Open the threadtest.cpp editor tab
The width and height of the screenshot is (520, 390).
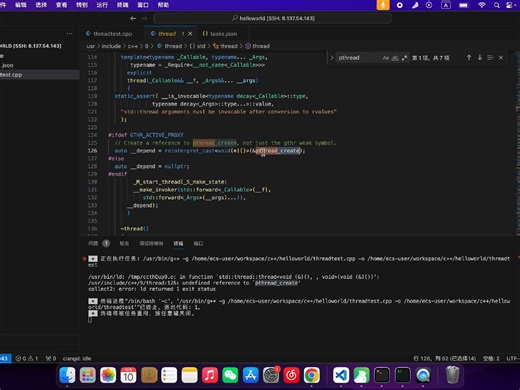point(109,34)
